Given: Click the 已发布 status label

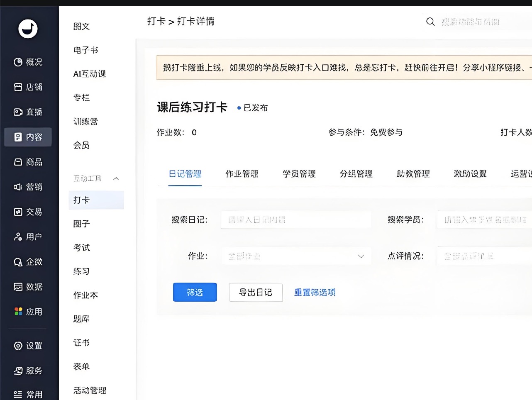Looking at the screenshot, I should pyautogui.click(x=256, y=108).
